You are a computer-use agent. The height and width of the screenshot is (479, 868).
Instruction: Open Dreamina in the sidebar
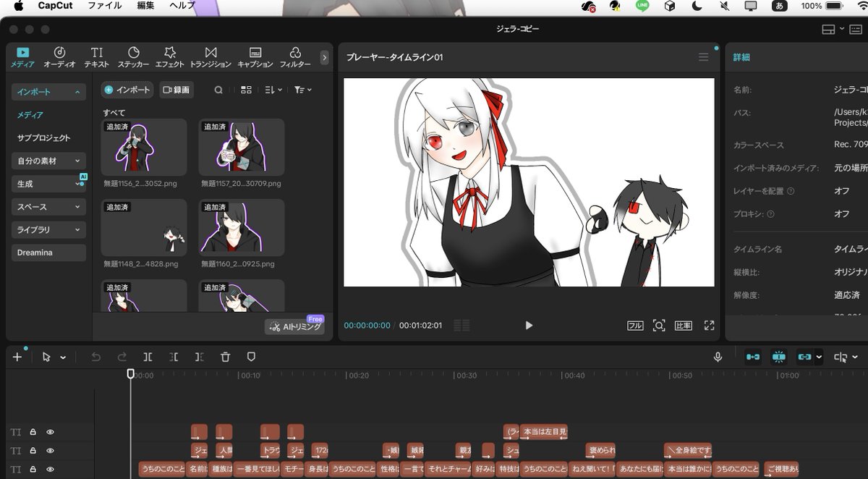48,253
